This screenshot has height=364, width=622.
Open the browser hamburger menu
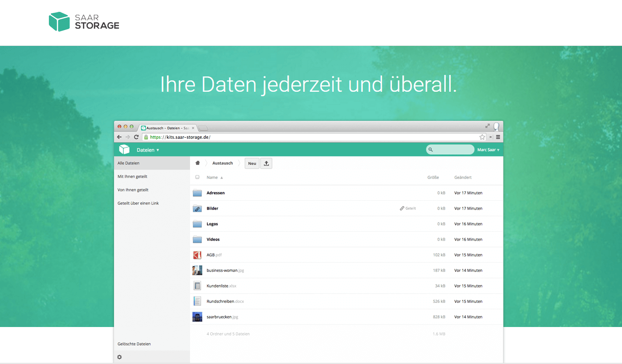498,137
